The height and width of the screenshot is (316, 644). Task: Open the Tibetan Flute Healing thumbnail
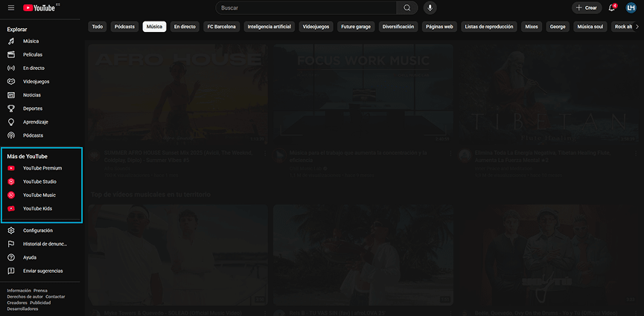pyautogui.click(x=549, y=94)
